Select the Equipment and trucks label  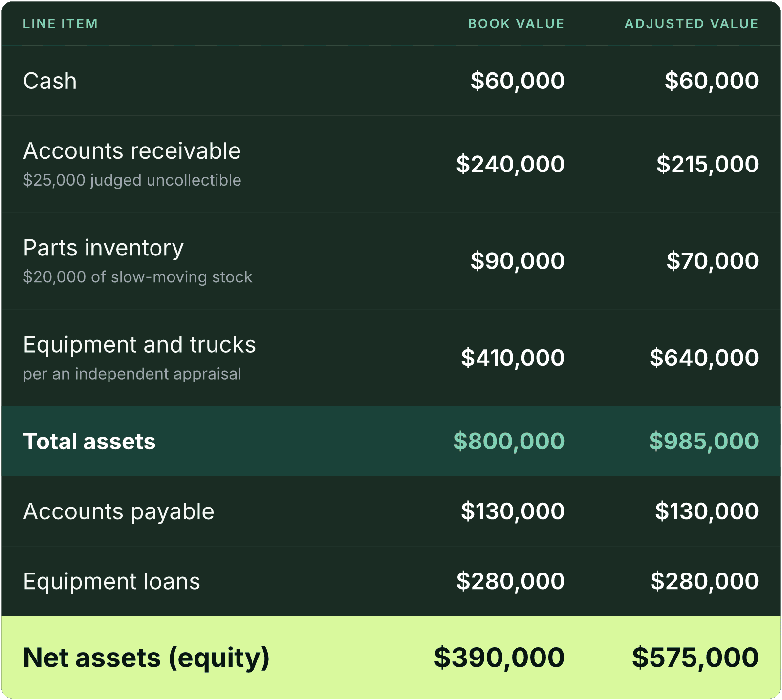tap(139, 345)
